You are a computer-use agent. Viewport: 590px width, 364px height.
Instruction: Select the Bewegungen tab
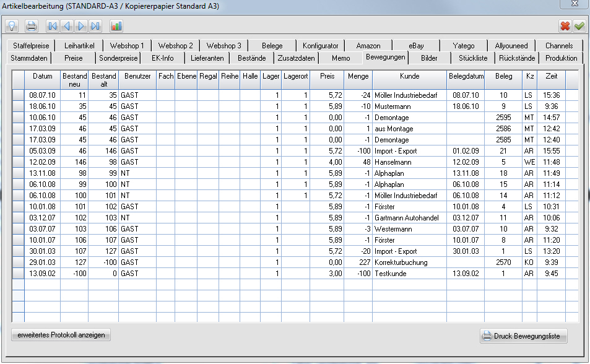(385, 57)
